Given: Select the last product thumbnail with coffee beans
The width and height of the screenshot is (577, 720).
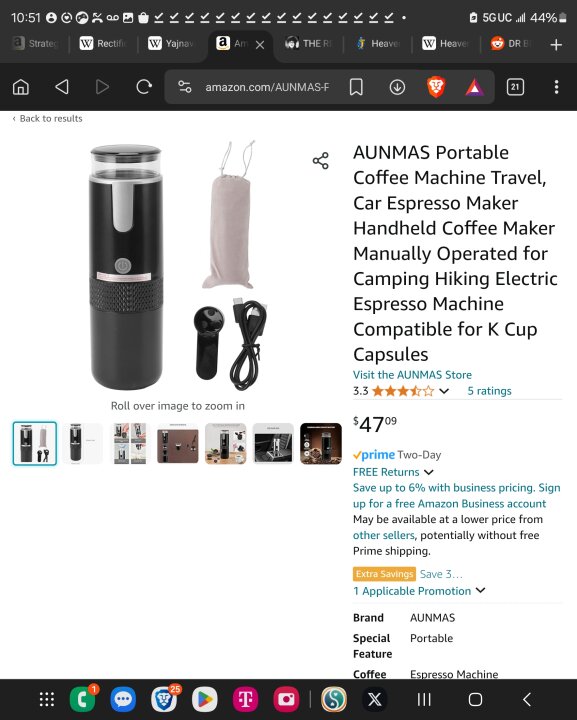Looking at the screenshot, I should [321, 444].
